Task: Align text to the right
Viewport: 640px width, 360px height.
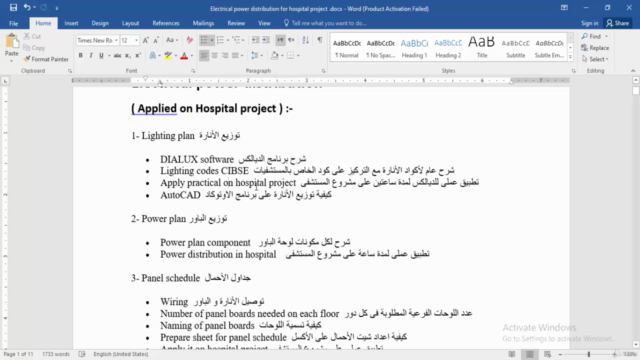Action: 225,56
